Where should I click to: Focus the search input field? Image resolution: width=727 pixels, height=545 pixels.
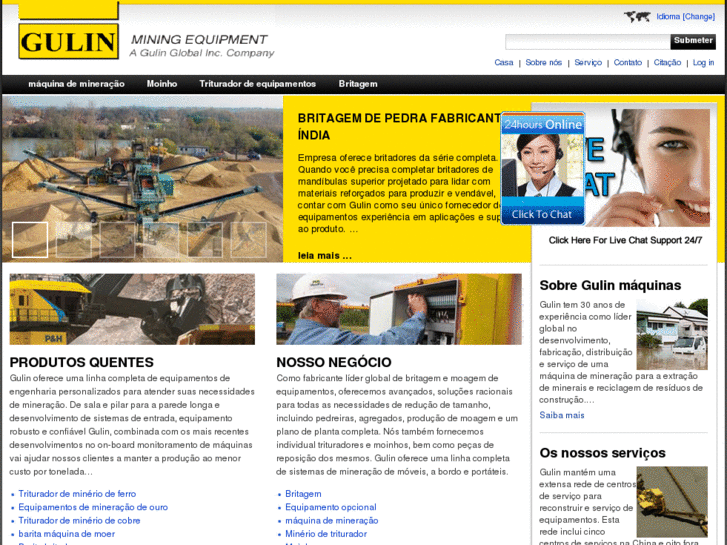[x=587, y=42]
